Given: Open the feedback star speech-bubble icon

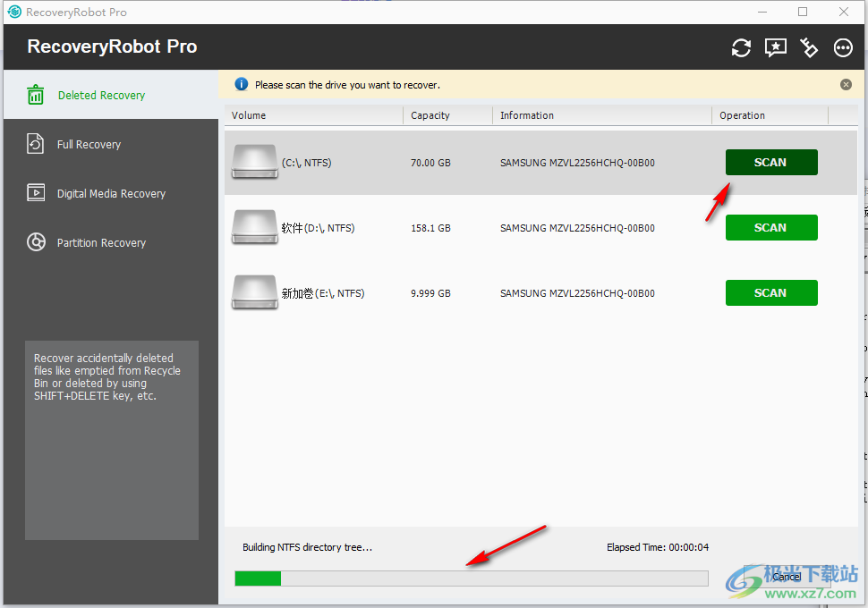Looking at the screenshot, I should coord(776,47).
